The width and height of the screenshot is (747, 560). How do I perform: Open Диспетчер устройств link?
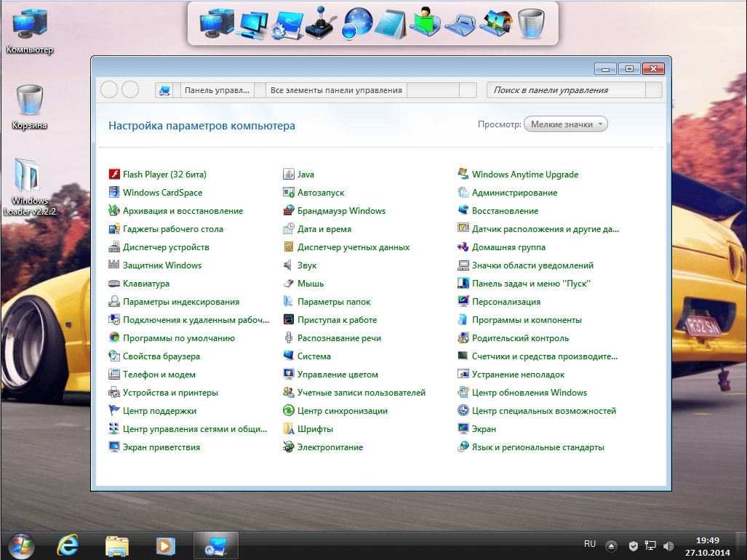(166, 247)
